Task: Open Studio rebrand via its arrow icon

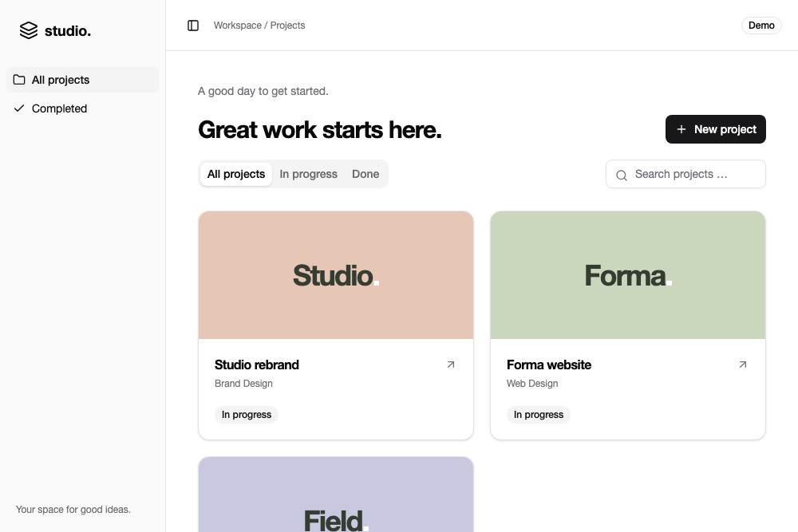Action: 450,365
